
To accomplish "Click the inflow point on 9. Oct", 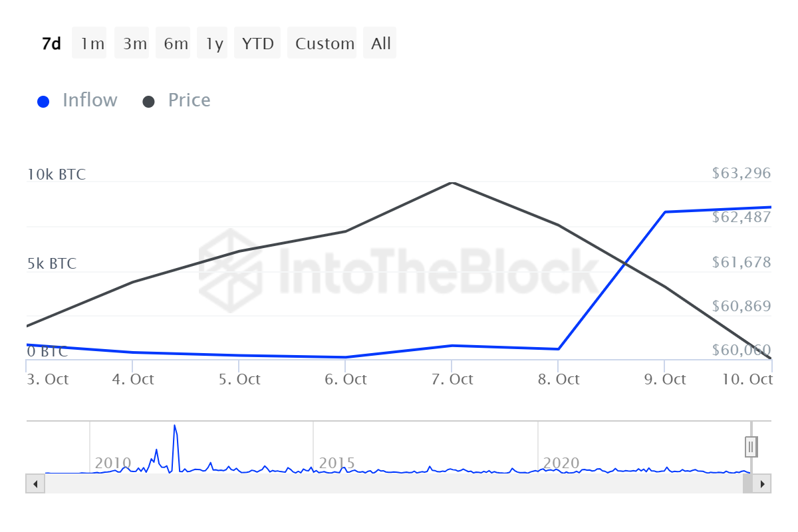I will pyautogui.click(x=665, y=212).
